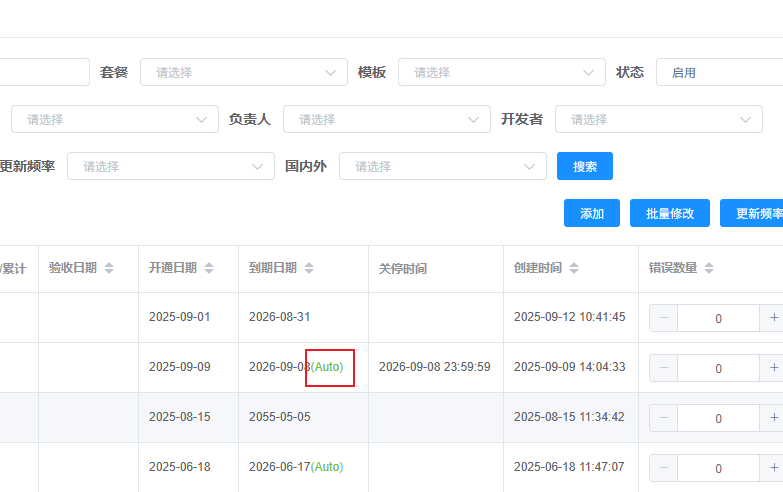Decrease error count in first row
Image resolution: width=783 pixels, height=492 pixels.
(663, 318)
